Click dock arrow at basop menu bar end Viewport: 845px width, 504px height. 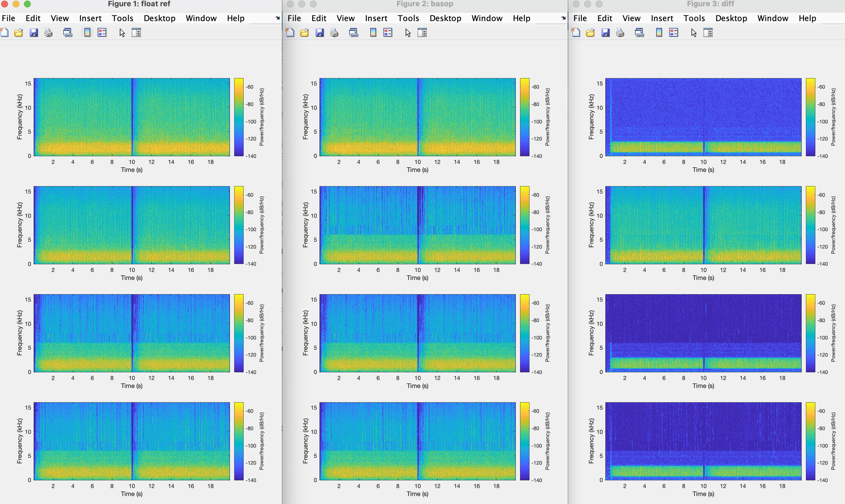click(563, 18)
